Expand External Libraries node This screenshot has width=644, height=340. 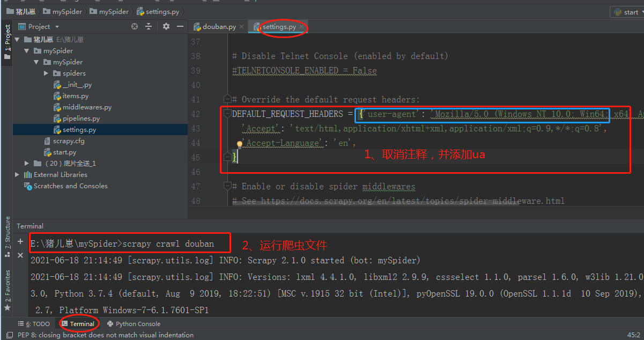(x=17, y=175)
